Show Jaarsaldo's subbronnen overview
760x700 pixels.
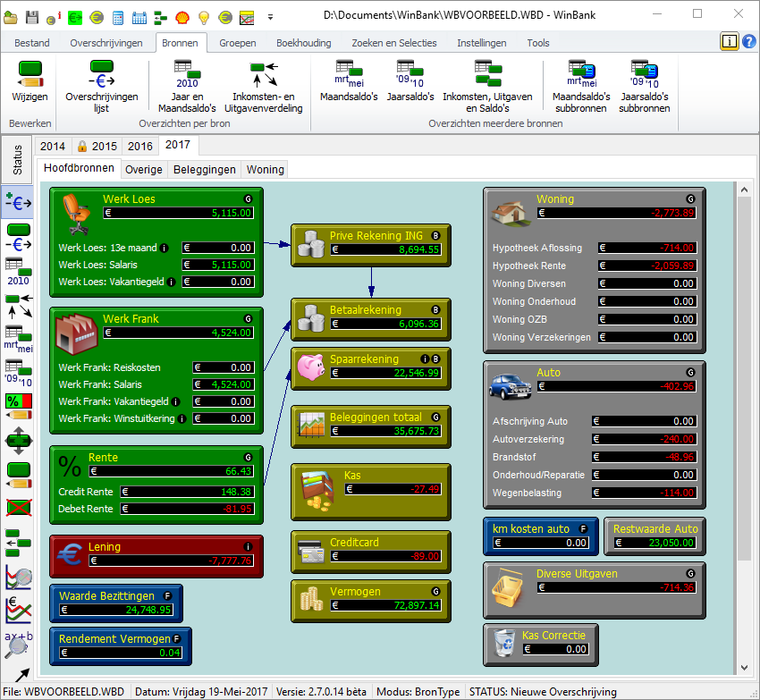pos(644,87)
